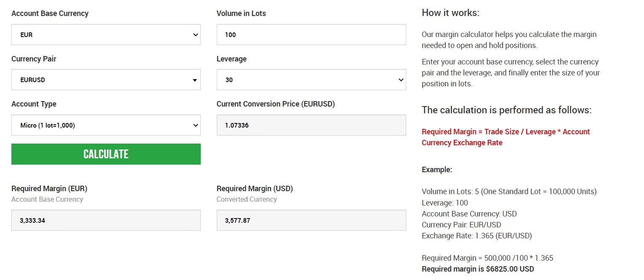644x280 pixels.
Task: Click the Volume in Lots input field
Action: 311,35
